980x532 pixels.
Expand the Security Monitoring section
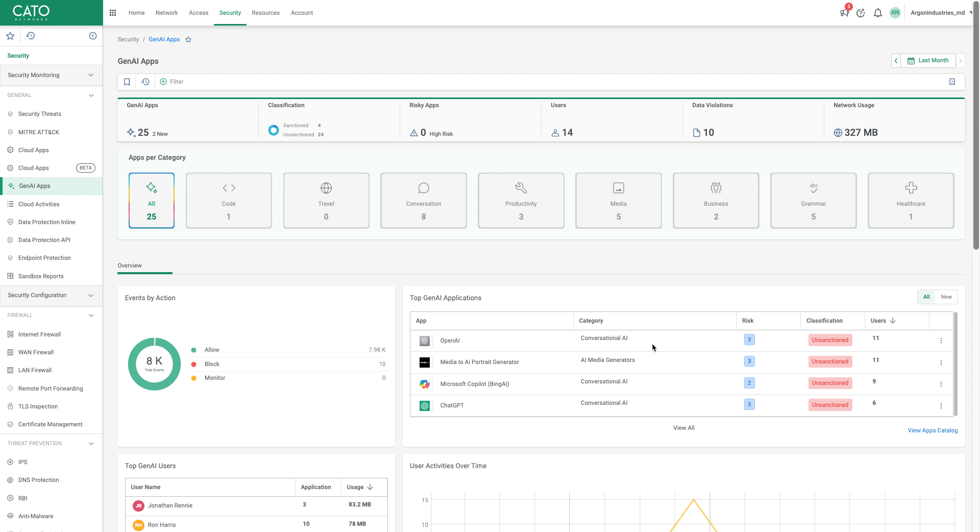(x=51, y=75)
